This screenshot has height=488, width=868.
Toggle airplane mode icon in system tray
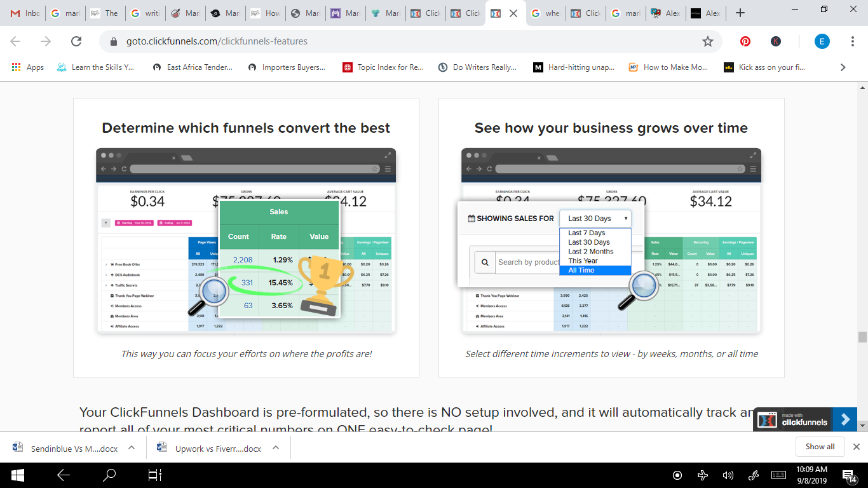pyautogui.click(x=703, y=475)
